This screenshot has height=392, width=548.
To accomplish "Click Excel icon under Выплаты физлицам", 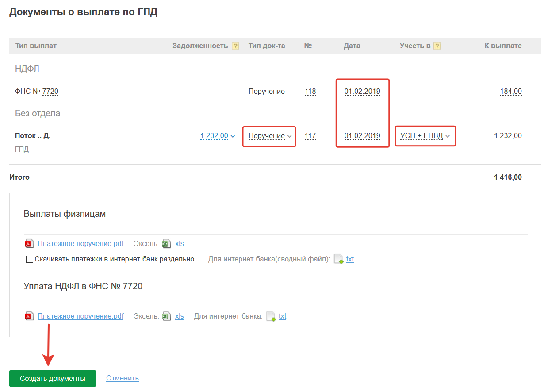I will [166, 244].
